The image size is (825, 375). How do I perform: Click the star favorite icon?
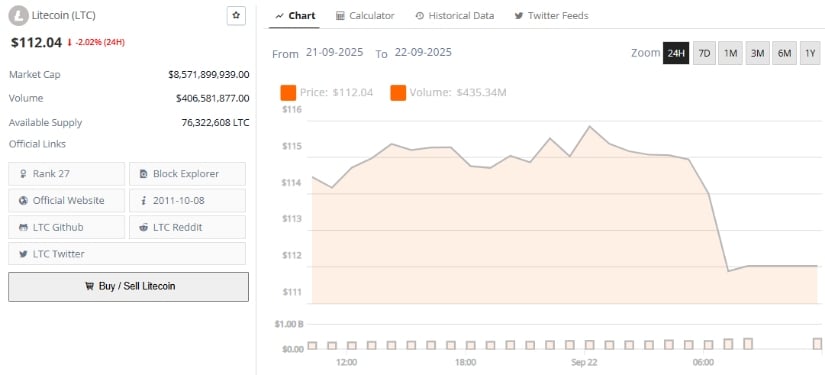(236, 16)
